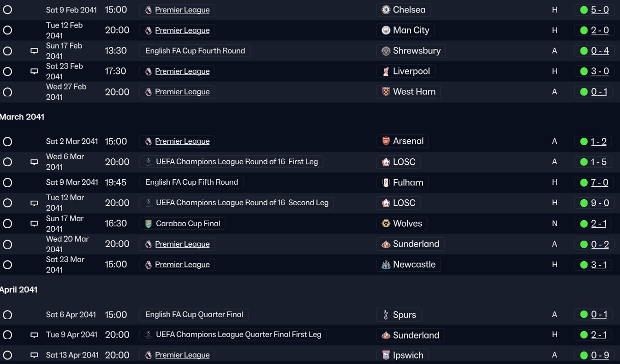Viewport: 620px width, 364px height.
Task: Click the TV broadcast icon for Shrewsbury match
Action: (x=34, y=51)
